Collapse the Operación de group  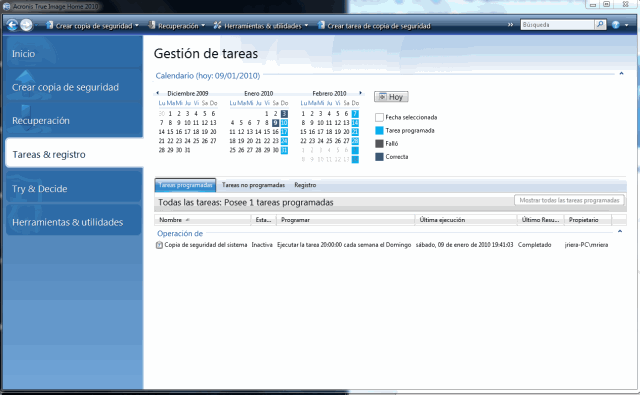coord(620,231)
